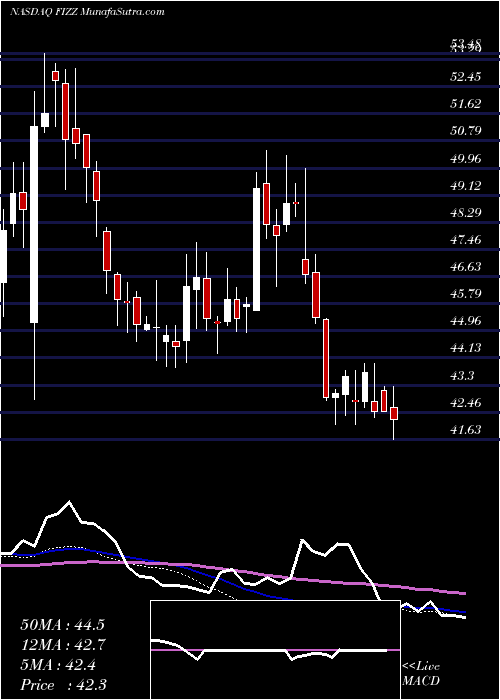The image size is (500, 700).
Task: Select the 45.79 price axis label
Action: [x=466, y=294]
